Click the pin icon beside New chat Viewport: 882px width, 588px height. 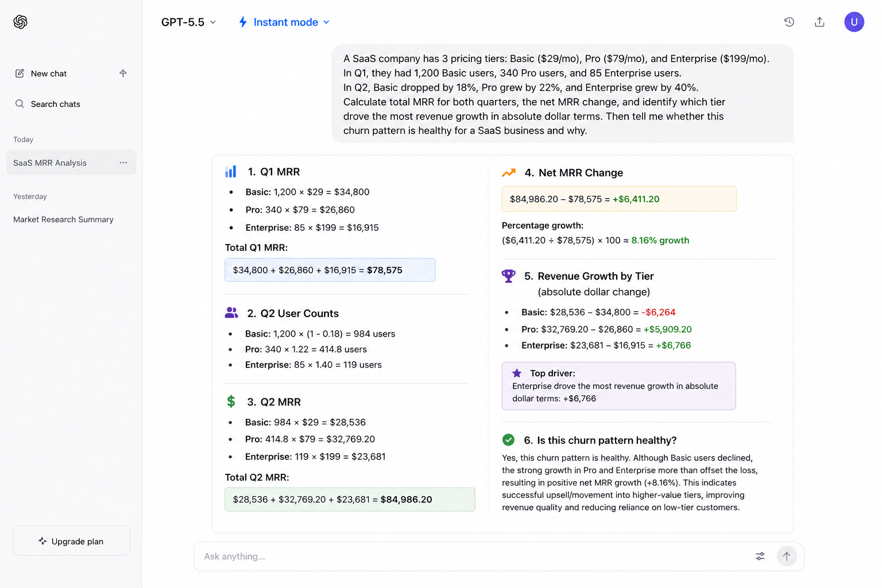tap(123, 73)
